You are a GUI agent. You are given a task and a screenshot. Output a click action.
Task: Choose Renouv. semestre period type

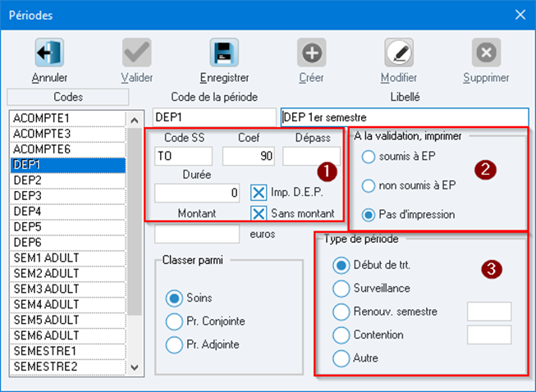(x=341, y=312)
